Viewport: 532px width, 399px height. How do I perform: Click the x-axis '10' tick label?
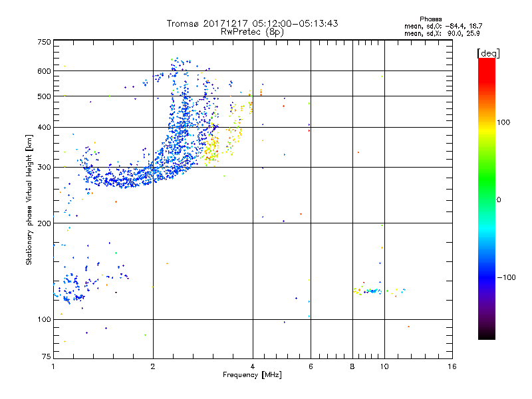[384, 366]
